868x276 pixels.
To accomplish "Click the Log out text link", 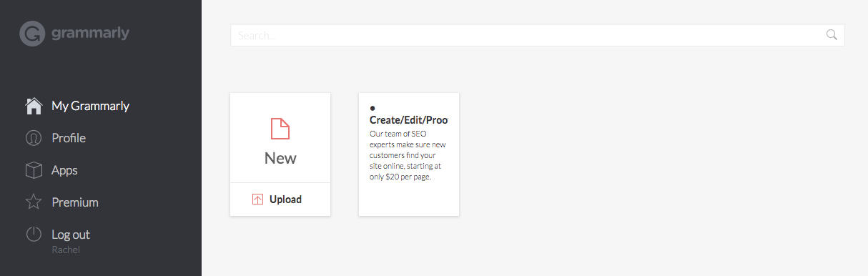I will [x=71, y=235].
